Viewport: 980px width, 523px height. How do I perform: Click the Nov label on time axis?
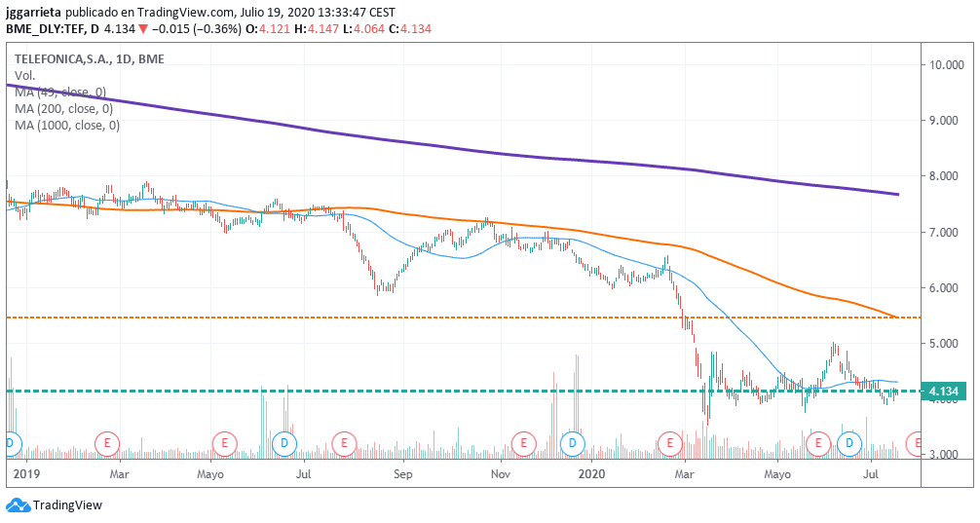[501, 474]
